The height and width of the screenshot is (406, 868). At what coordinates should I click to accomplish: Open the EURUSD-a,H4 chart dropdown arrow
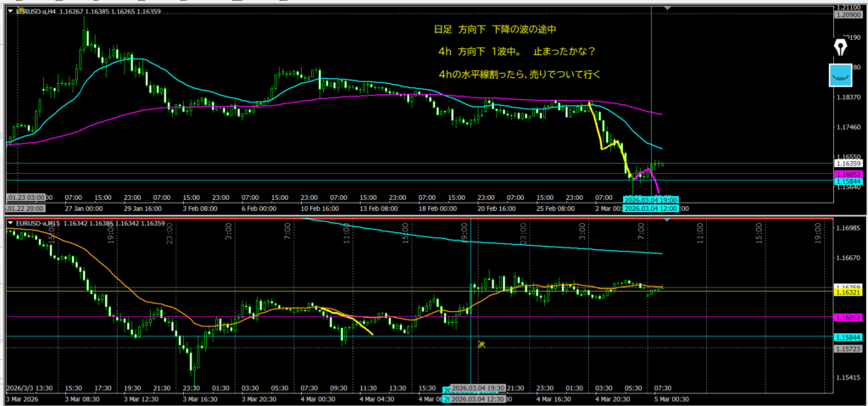coord(10,12)
